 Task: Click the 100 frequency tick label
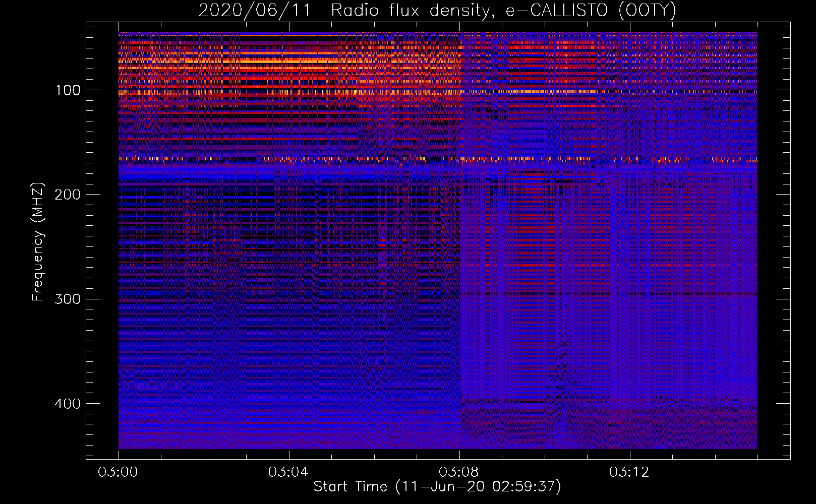(x=68, y=90)
